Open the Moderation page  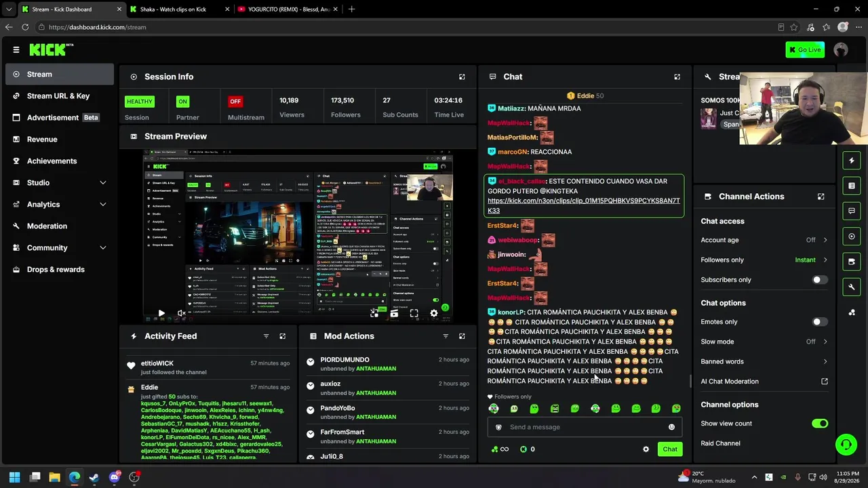click(60, 226)
